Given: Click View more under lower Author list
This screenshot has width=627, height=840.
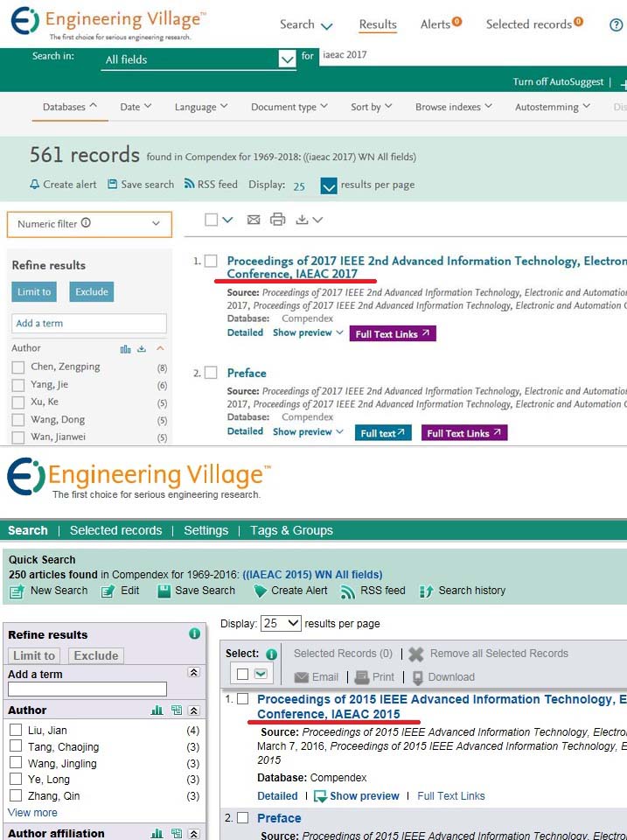Looking at the screenshot, I should (32, 812).
